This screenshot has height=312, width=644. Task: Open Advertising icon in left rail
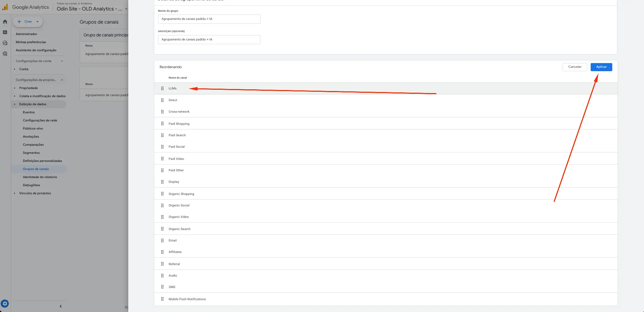click(x=5, y=54)
